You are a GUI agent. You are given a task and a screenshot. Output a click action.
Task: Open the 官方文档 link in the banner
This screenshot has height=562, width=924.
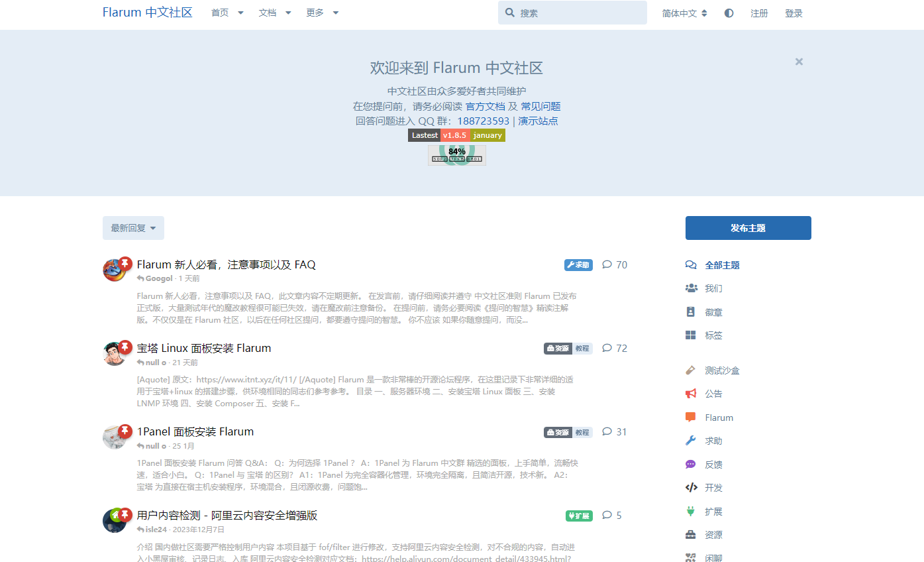click(x=485, y=106)
